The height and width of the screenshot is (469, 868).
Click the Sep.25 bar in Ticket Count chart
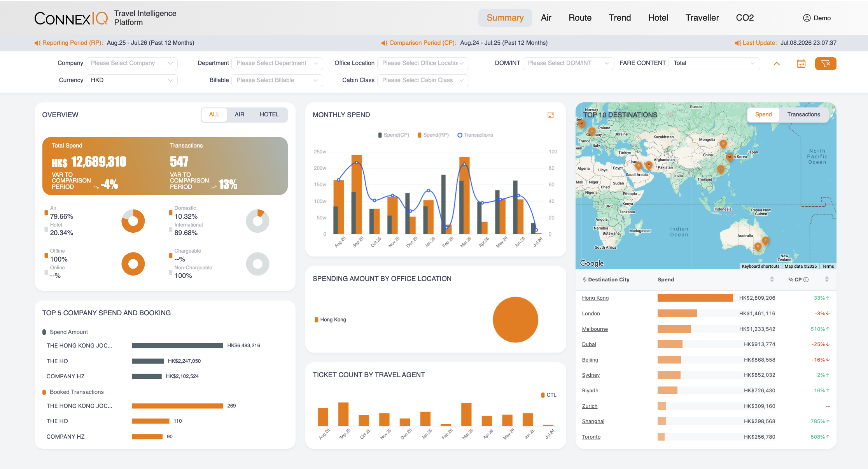coord(343,414)
